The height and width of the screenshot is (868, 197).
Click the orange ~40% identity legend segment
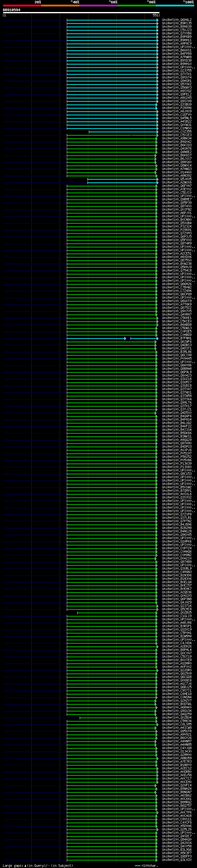click(60, 6)
